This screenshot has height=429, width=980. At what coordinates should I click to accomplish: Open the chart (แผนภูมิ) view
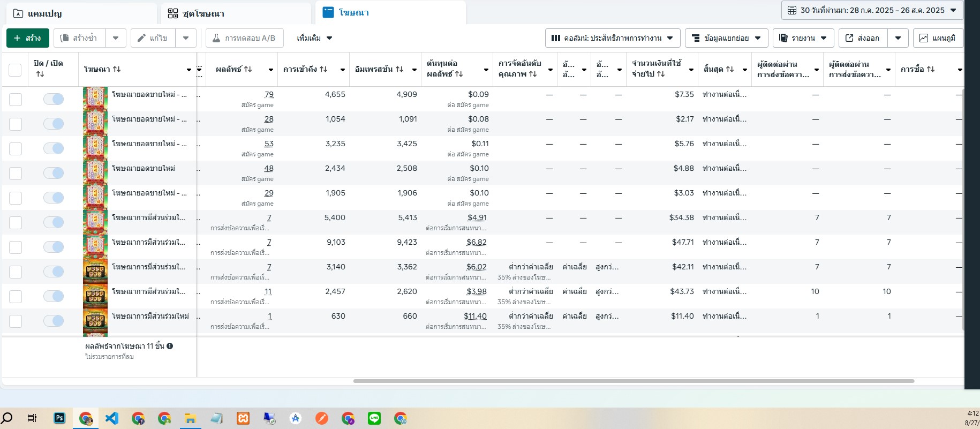coord(938,38)
